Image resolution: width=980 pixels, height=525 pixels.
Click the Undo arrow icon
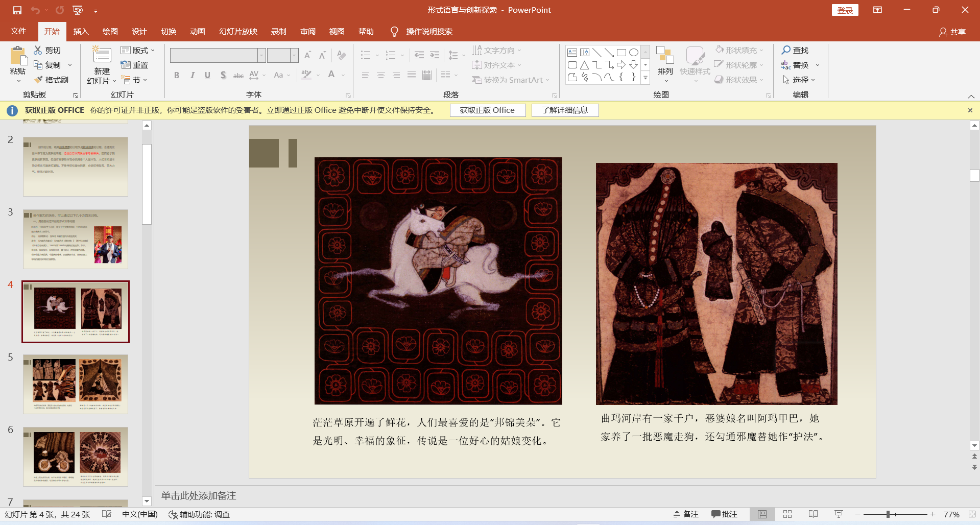pyautogui.click(x=35, y=10)
